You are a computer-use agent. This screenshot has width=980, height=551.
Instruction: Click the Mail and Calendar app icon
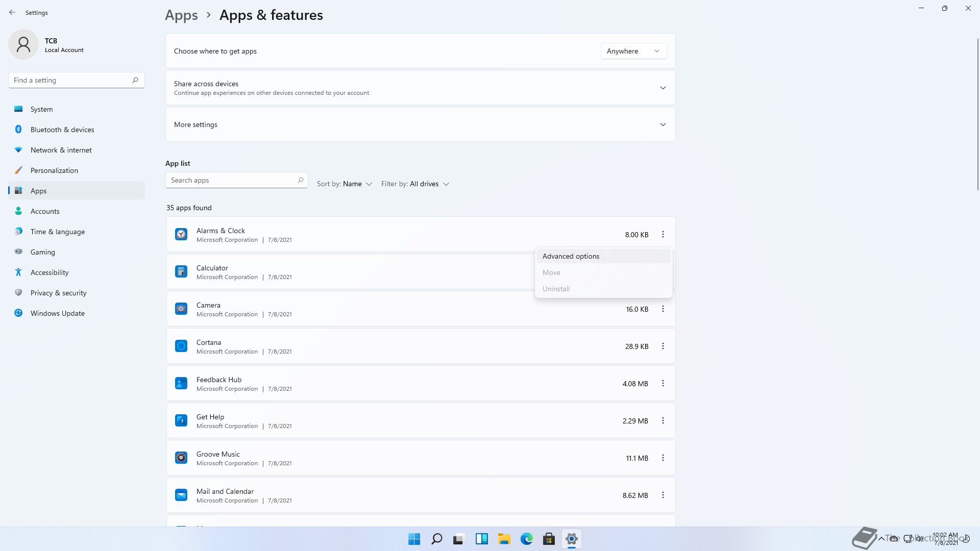point(181,495)
